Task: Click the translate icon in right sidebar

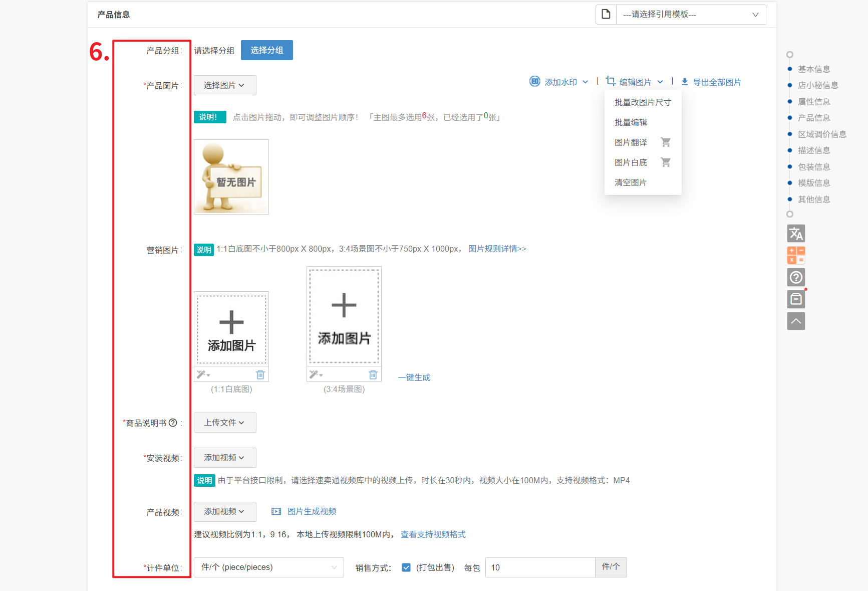Action: pyautogui.click(x=796, y=234)
